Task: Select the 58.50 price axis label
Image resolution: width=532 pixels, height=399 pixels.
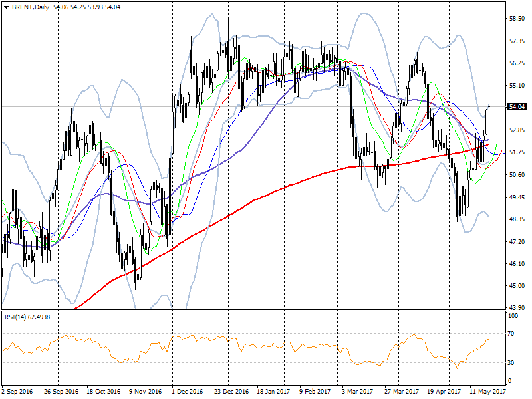Action: point(517,19)
